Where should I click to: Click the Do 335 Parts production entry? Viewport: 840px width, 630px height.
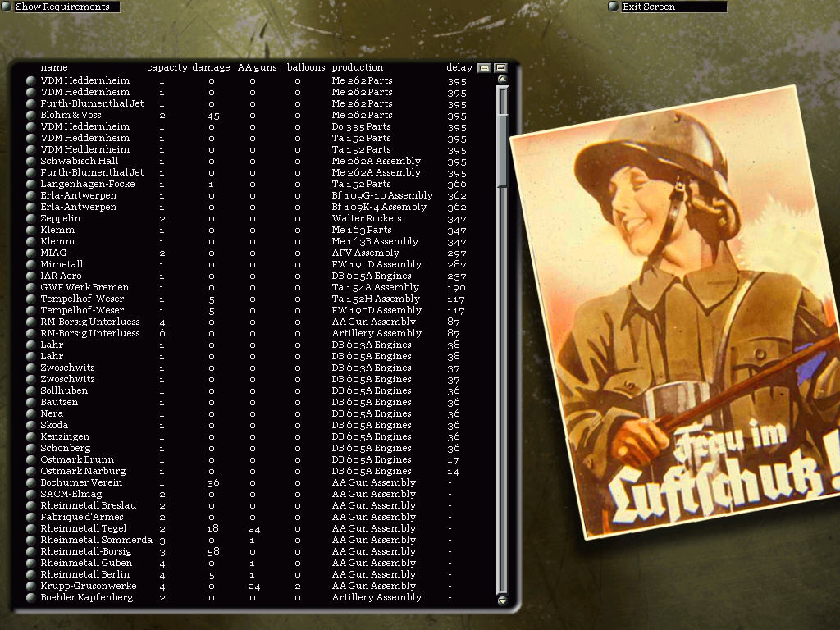tap(361, 126)
